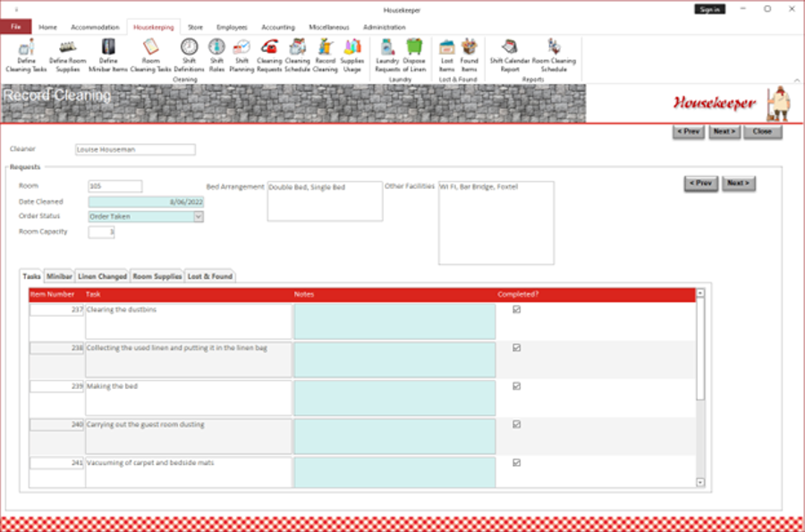805x532 pixels.
Task: Switch to the Minibar tab
Action: [x=59, y=276]
